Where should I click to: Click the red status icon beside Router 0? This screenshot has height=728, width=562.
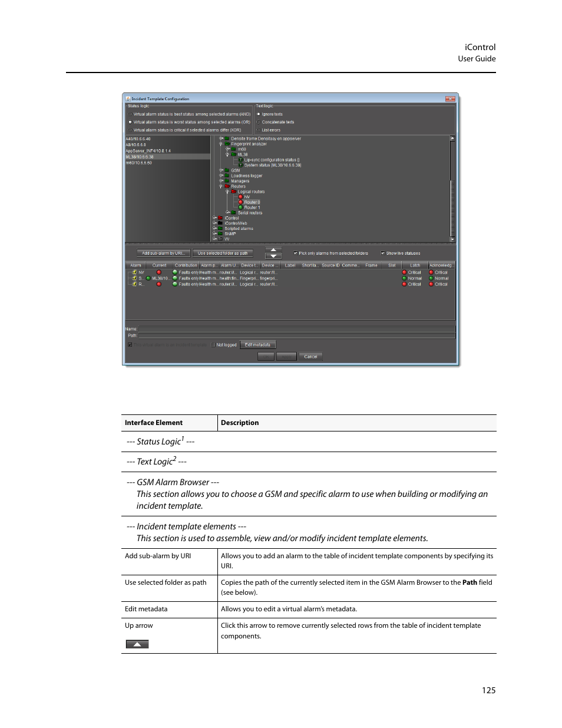[x=240, y=202]
